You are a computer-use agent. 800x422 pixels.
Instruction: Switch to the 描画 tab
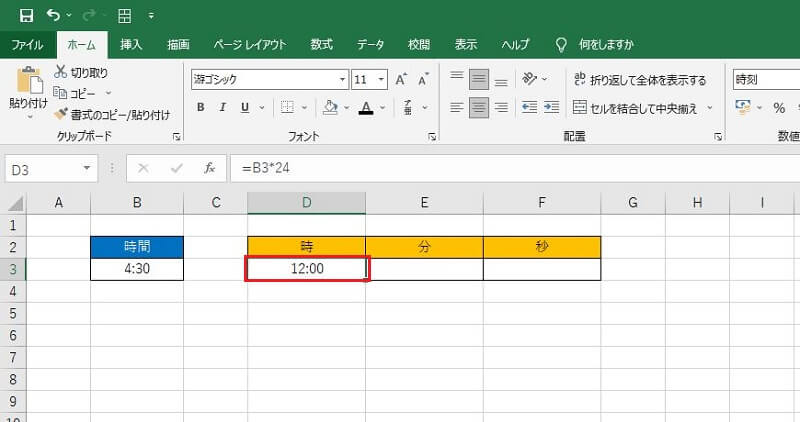[179, 45]
